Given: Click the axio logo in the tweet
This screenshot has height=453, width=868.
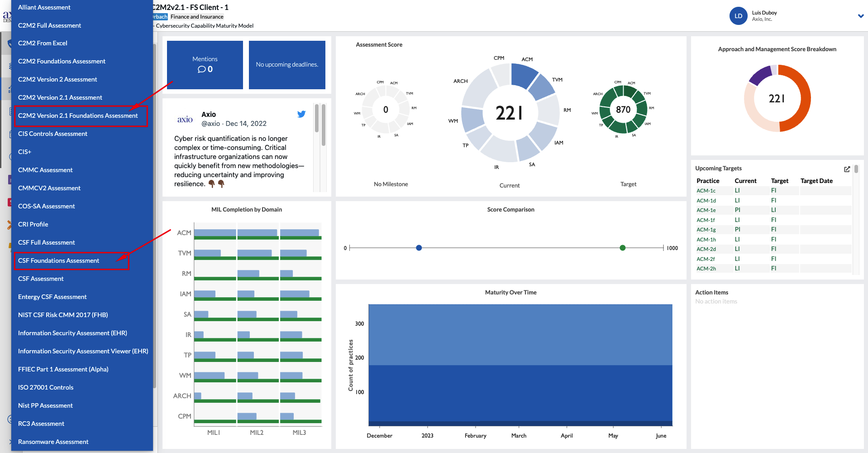Looking at the screenshot, I should (185, 119).
